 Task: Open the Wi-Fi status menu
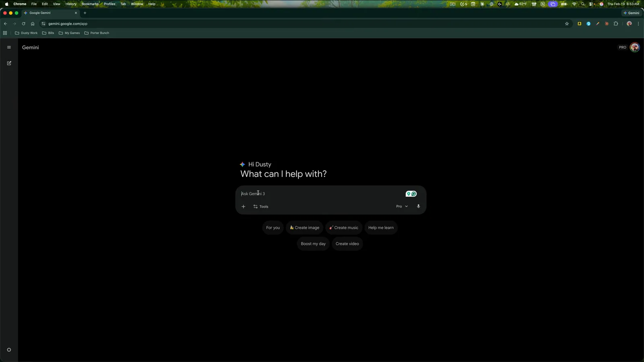tap(574, 4)
